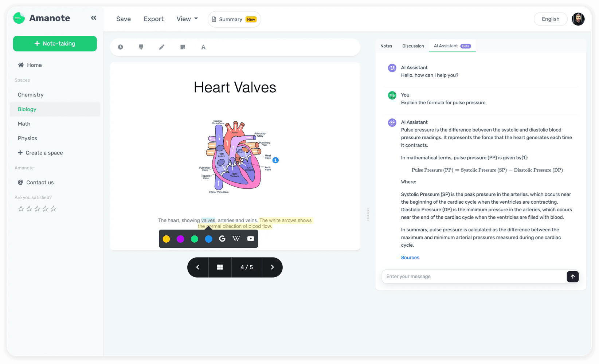
Task: Open the highlighter tool in toolbar
Action: (141, 47)
